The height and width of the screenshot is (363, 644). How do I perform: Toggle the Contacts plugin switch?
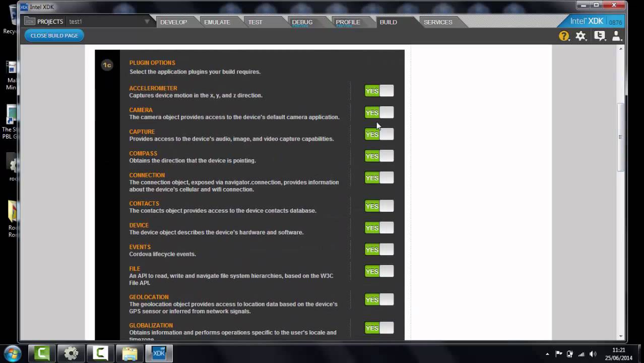click(x=379, y=206)
